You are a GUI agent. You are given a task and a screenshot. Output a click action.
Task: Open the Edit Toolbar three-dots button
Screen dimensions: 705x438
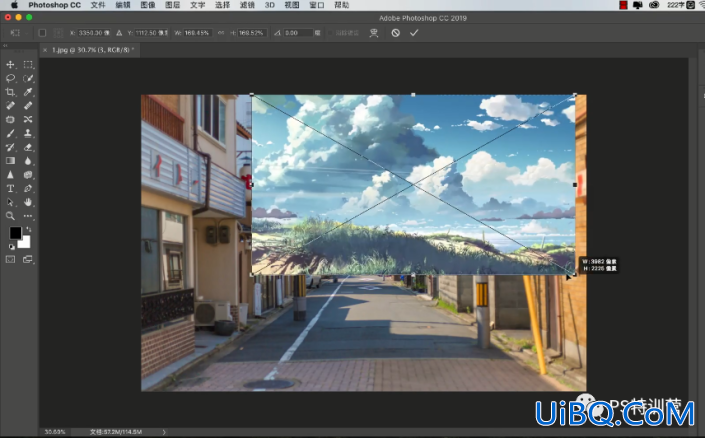point(28,216)
